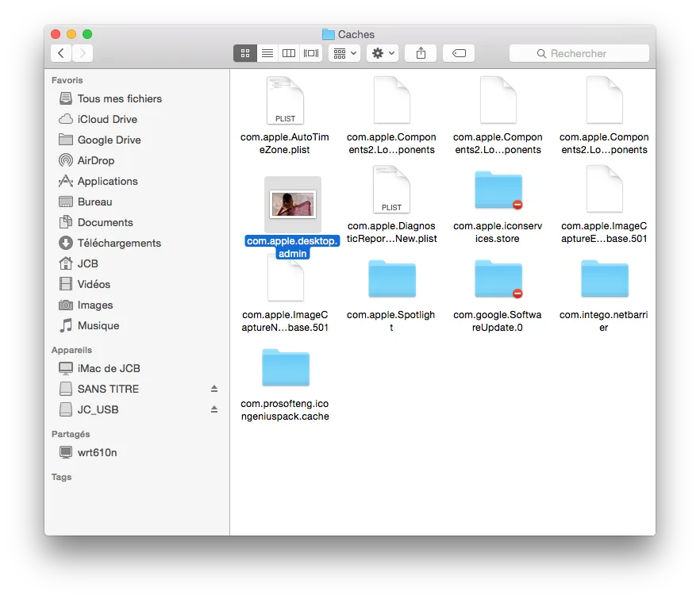Click the edit tags toolbar button

(x=459, y=54)
